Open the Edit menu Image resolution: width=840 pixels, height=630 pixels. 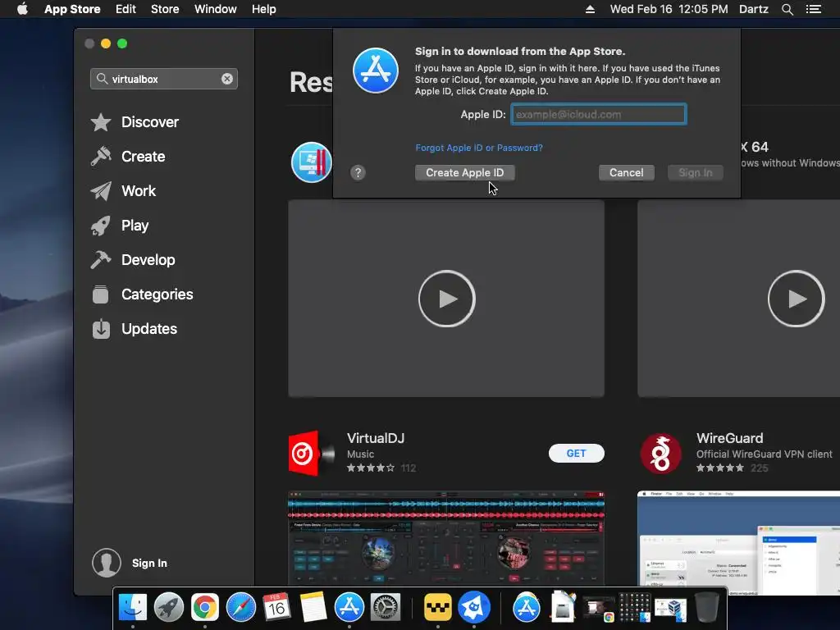pyautogui.click(x=126, y=9)
